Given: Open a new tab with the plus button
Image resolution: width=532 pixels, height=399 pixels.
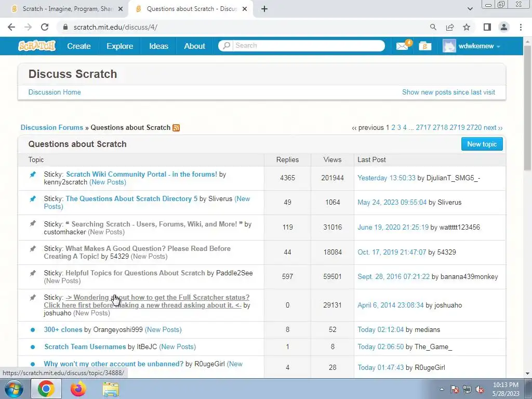Looking at the screenshot, I should pos(264,9).
